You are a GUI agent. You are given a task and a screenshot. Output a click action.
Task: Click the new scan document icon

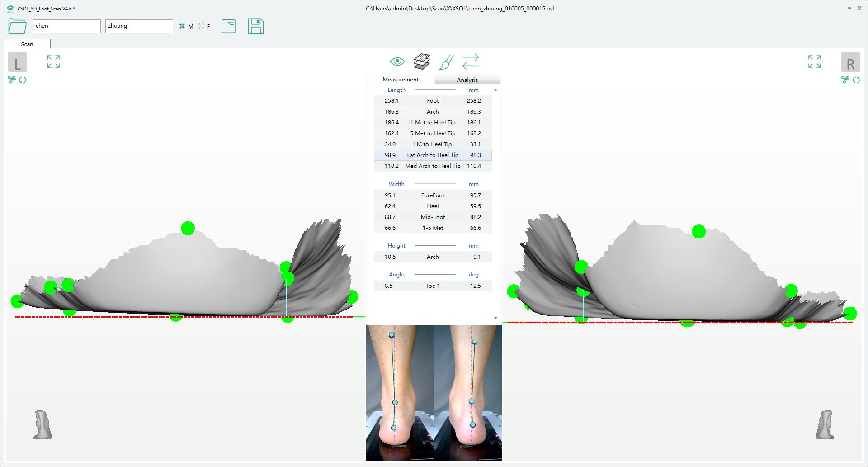click(x=229, y=26)
